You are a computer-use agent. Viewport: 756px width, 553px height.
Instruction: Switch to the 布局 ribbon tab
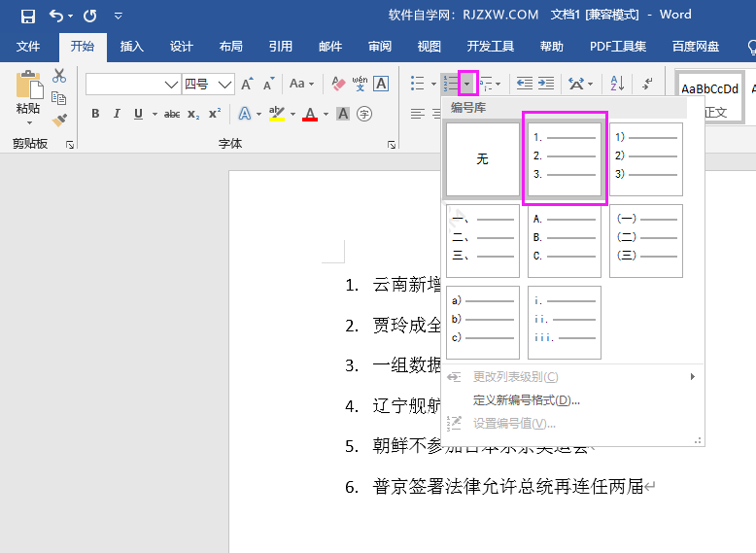231,47
